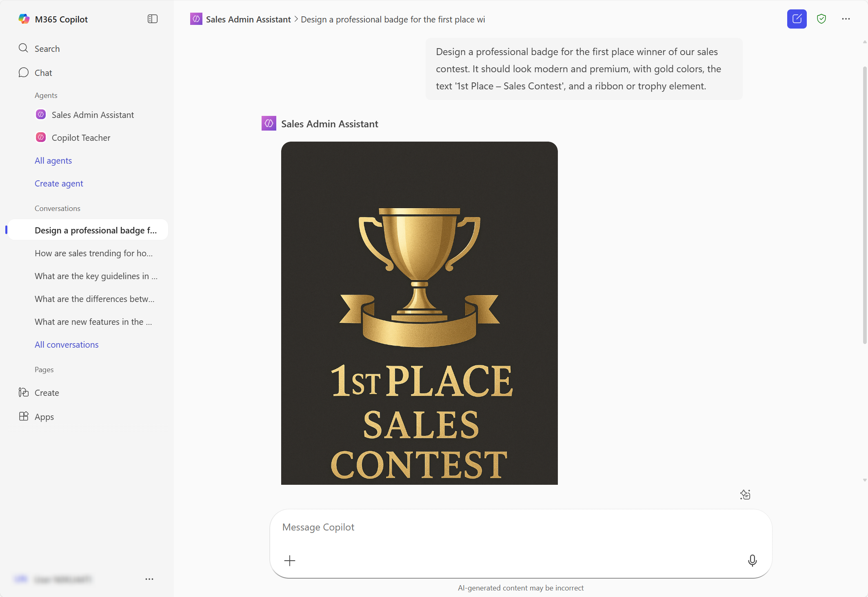Image resolution: width=868 pixels, height=597 pixels.
Task: Open the Create page
Action: coord(47,393)
